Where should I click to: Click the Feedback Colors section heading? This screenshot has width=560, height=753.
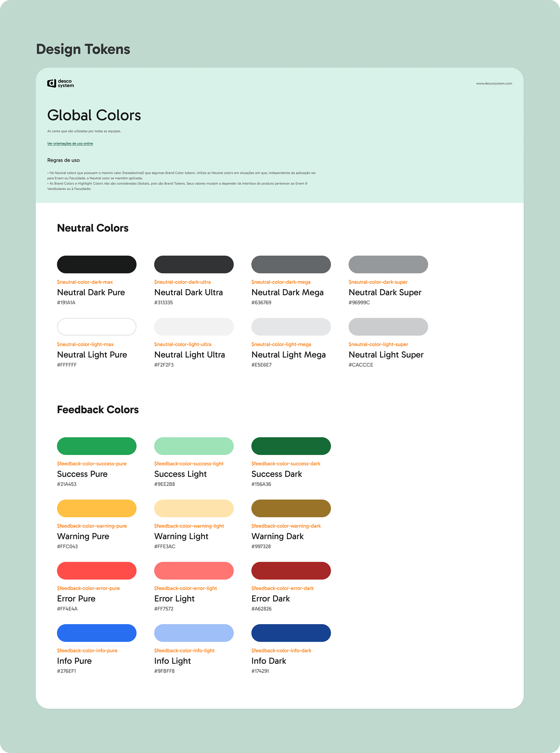click(x=98, y=410)
